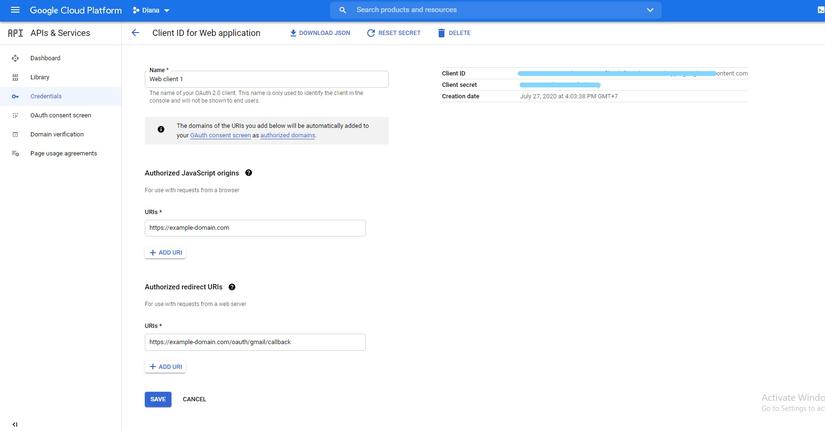Open OAuth consent screen sidebar item
The image size is (825, 431).
pyautogui.click(x=61, y=115)
